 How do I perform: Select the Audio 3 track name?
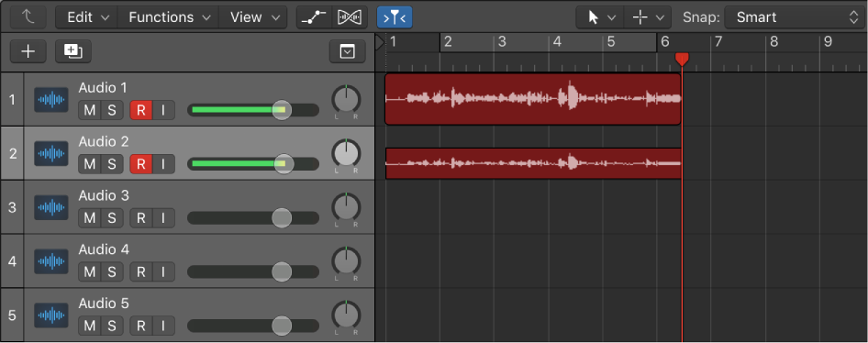(x=104, y=196)
